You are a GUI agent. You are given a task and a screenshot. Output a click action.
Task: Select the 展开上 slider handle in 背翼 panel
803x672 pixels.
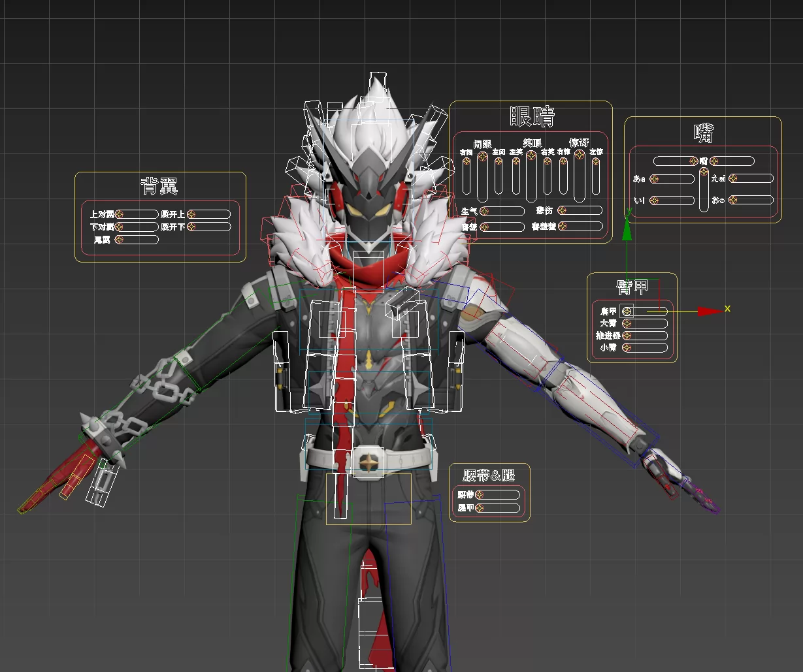pos(191,214)
